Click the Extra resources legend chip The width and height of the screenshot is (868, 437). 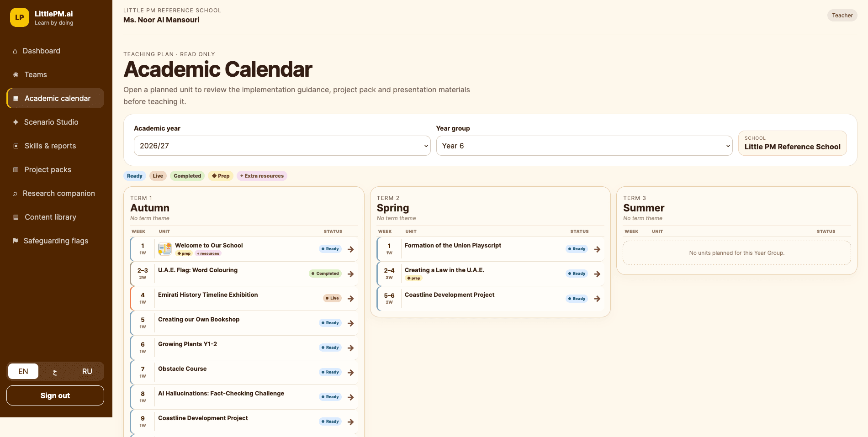[x=262, y=176]
